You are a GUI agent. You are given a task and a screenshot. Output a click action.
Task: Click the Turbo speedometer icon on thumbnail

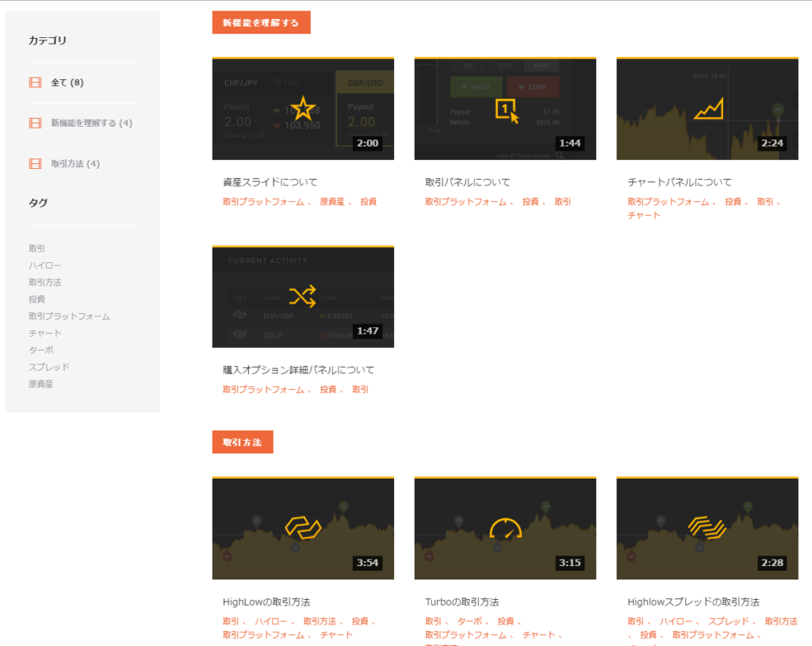(505, 528)
